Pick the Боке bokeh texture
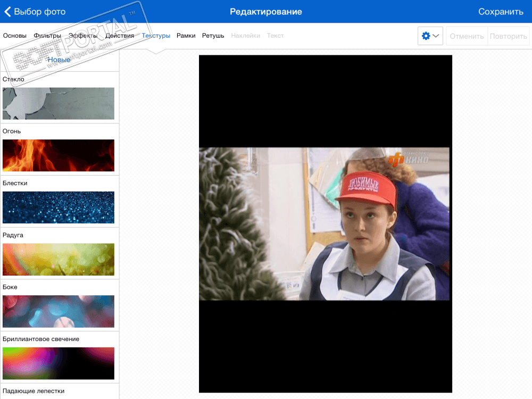Viewport: 532px width, 399px height. 59,311
